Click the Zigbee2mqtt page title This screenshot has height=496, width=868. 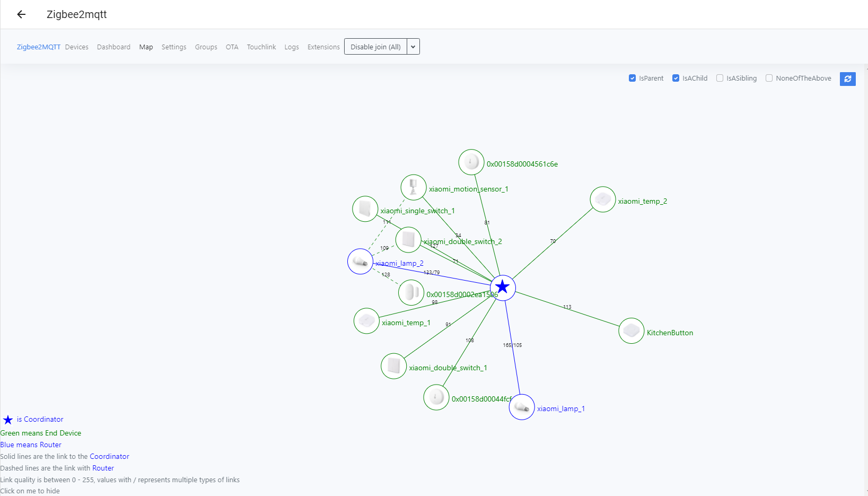[77, 14]
